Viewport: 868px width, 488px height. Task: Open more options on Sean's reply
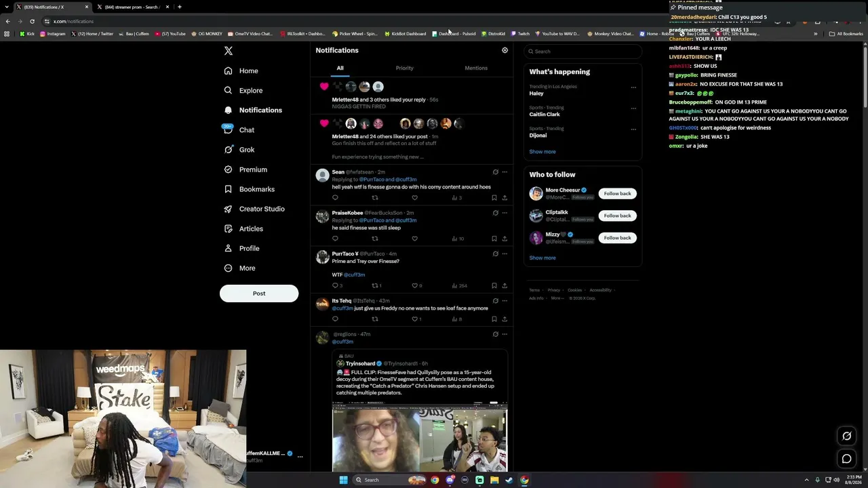click(x=505, y=172)
